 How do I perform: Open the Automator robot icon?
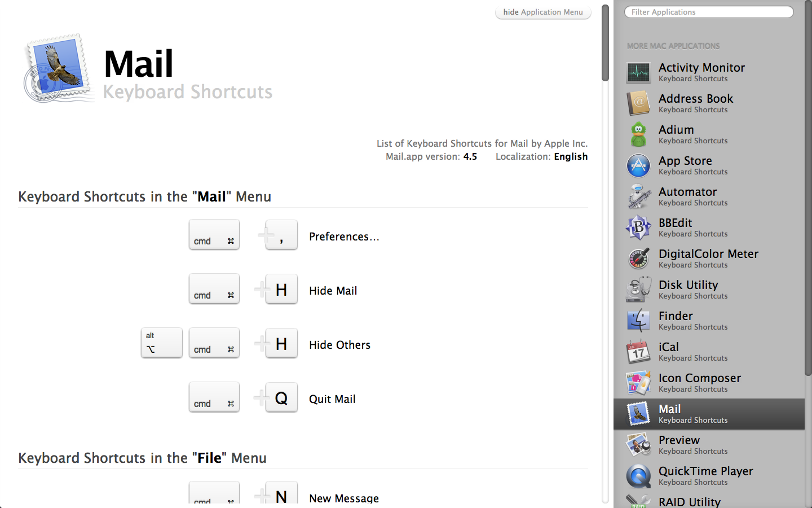638,197
